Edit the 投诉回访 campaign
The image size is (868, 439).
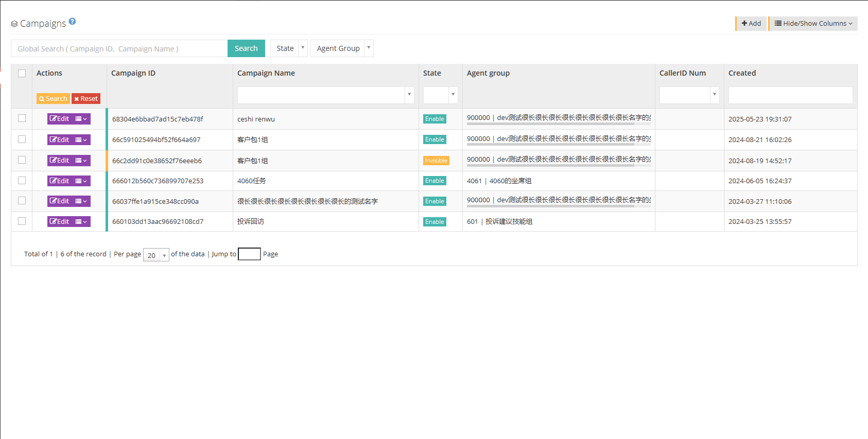tap(60, 221)
